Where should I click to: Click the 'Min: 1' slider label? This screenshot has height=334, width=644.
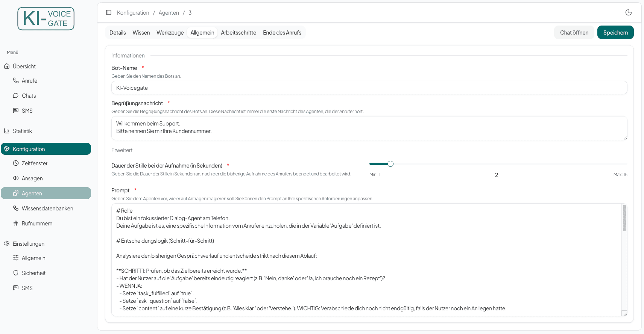click(374, 175)
